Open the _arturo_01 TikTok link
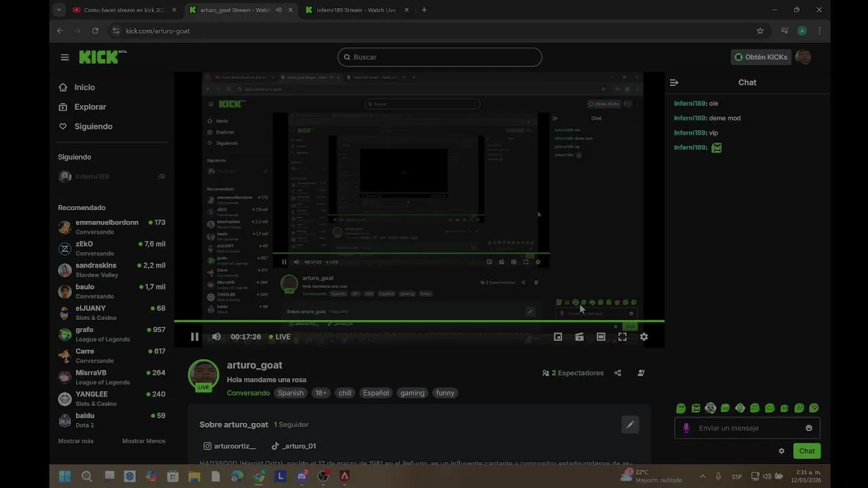This screenshot has height=488, width=868. tap(294, 446)
